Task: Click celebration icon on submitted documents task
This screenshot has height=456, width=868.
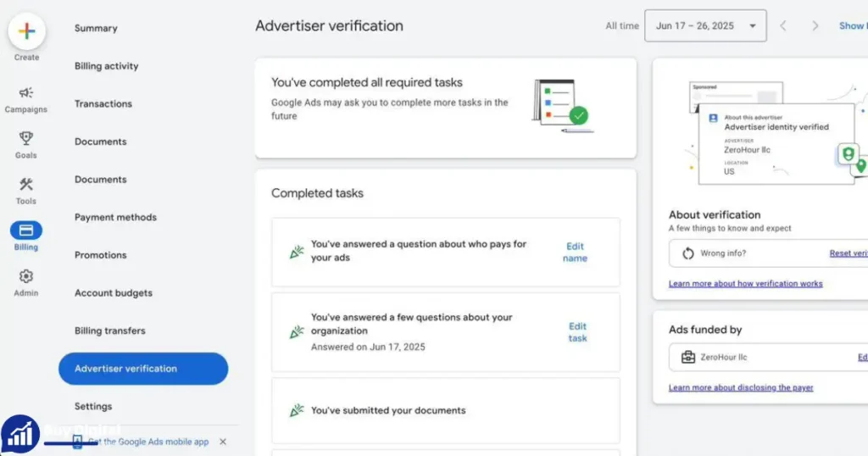Action: (x=297, y=410)
